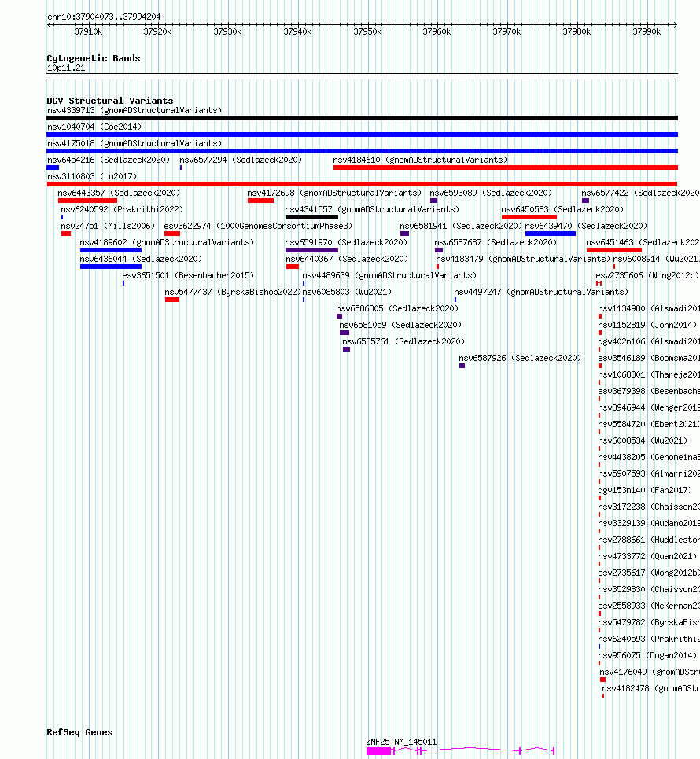Open nsv4733772 (Quan2021) label
Image resolution: width=700 pixels, height=759 pixels.
pyautogui.click(x=648, y=556)
